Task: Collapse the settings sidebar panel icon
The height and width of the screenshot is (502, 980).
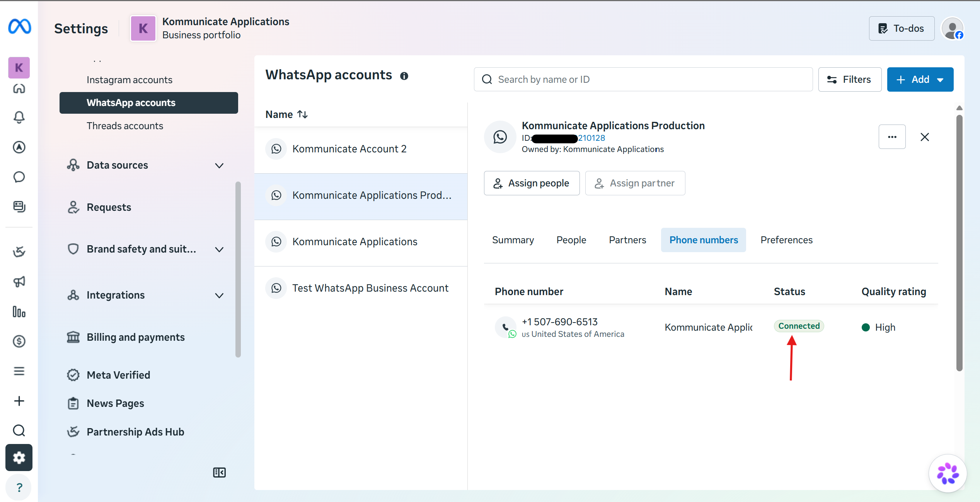Action: pyautogui.click(x=219, y=473)
